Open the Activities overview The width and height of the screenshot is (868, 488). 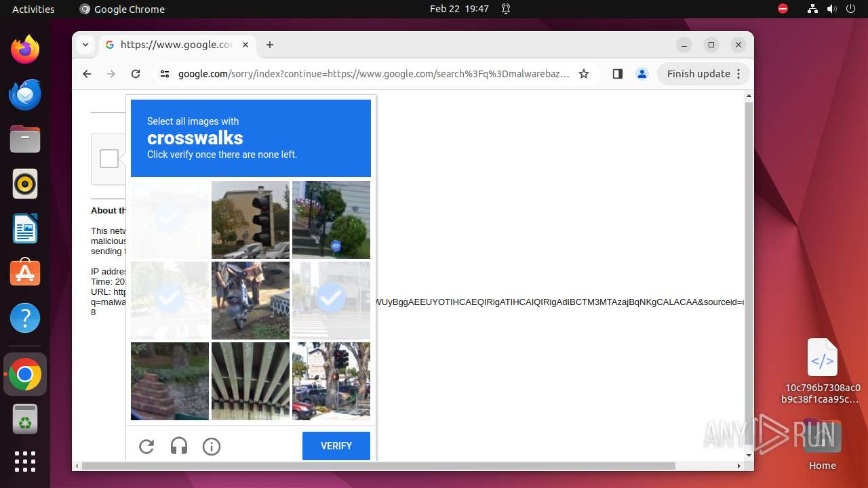(33, 9)
